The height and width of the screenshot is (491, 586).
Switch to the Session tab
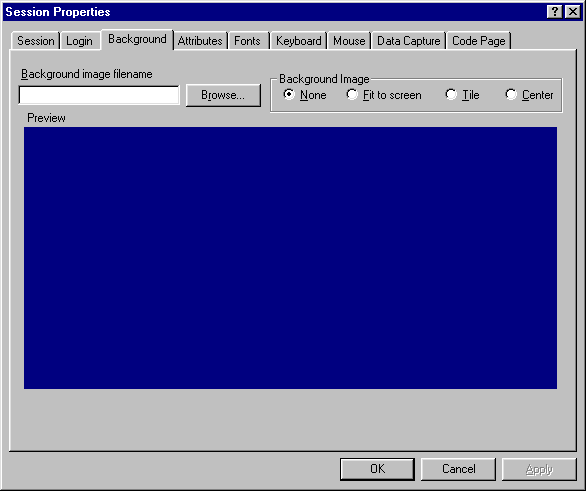[36, 41]
